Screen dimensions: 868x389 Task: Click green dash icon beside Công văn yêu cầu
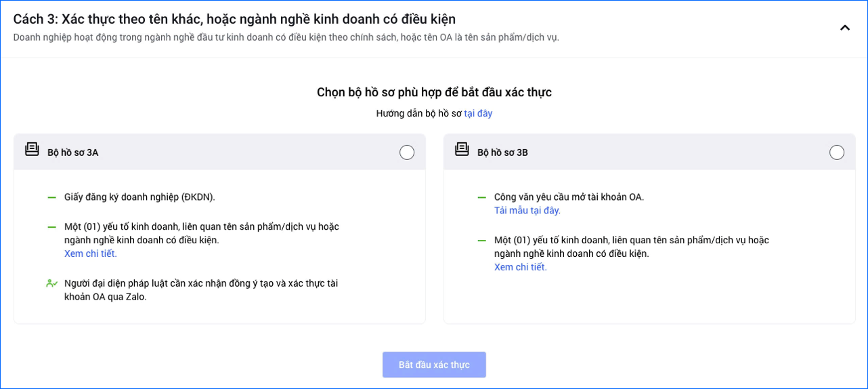coord(481,197)
